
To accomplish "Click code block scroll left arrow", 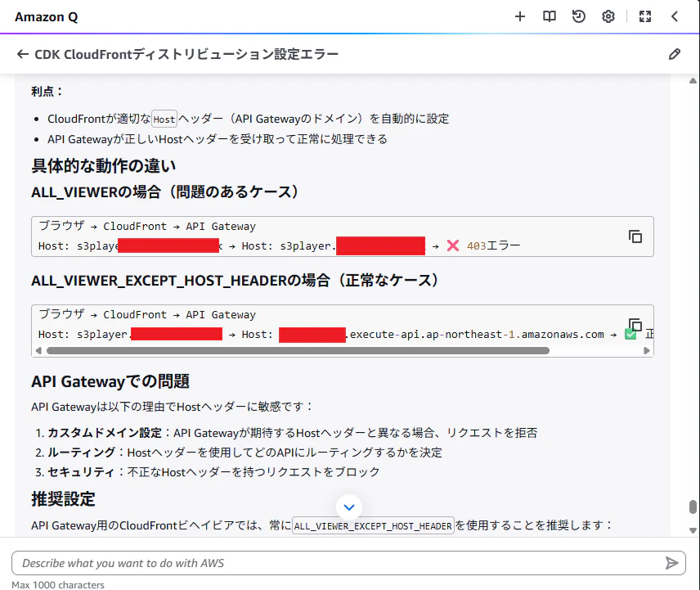I will (x=38, y=350).
